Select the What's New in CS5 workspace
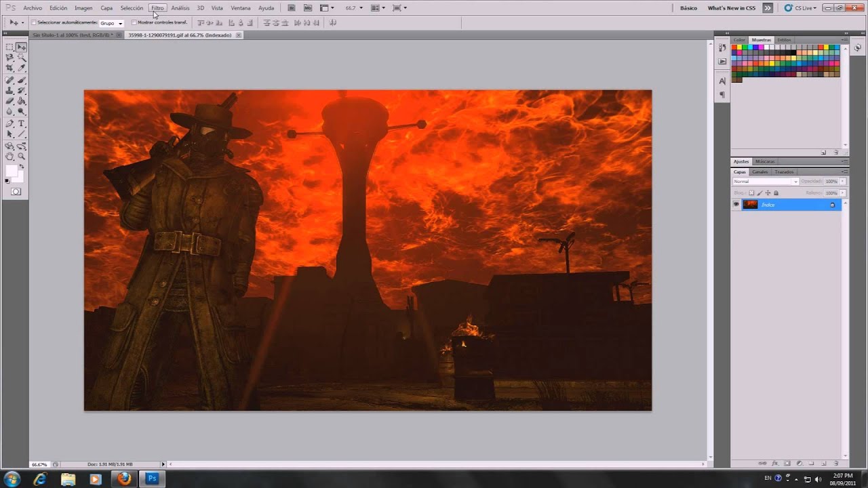 click(x=731, y=8)
